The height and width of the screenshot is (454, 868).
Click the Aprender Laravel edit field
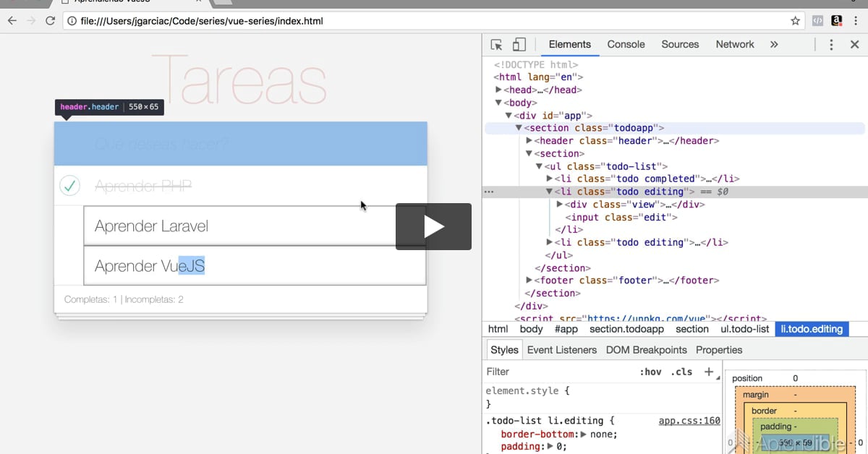(x=255, y=226)
